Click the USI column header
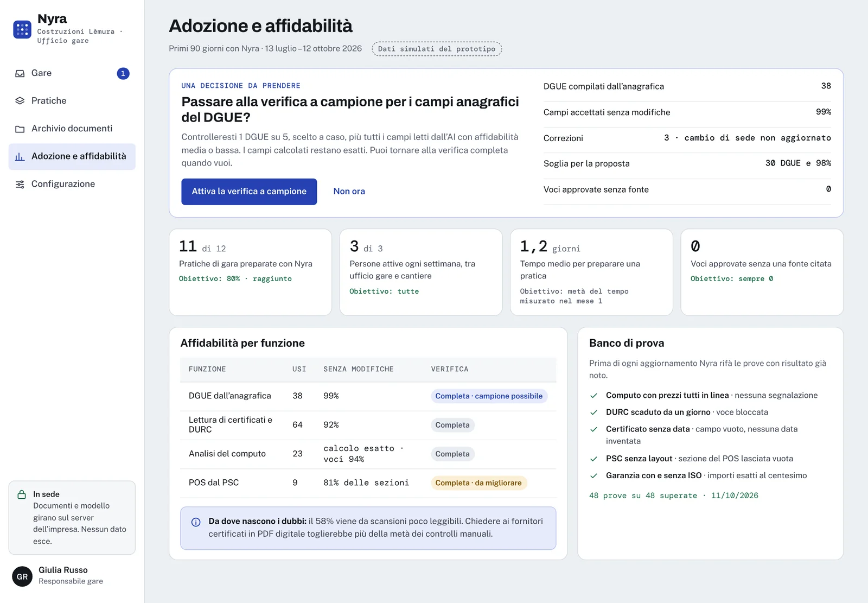Screen dimensions: 868x603 click(x=299, y=369)
